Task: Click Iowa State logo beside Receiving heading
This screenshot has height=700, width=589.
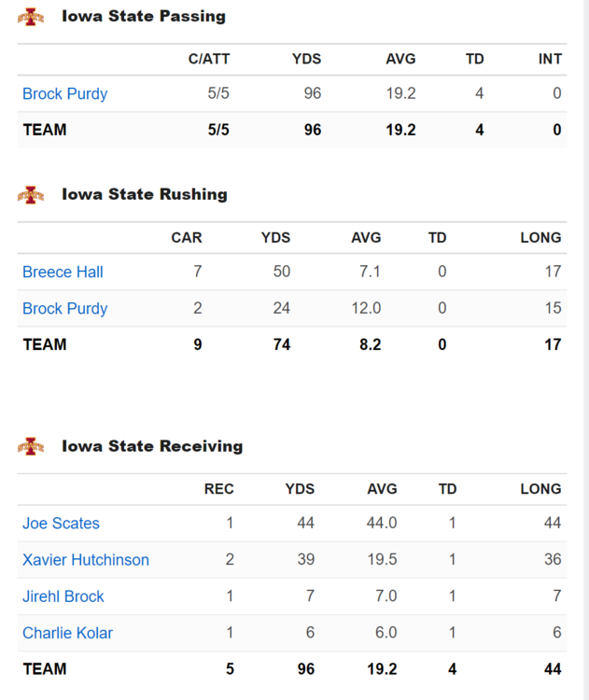Action: point(31,446)
